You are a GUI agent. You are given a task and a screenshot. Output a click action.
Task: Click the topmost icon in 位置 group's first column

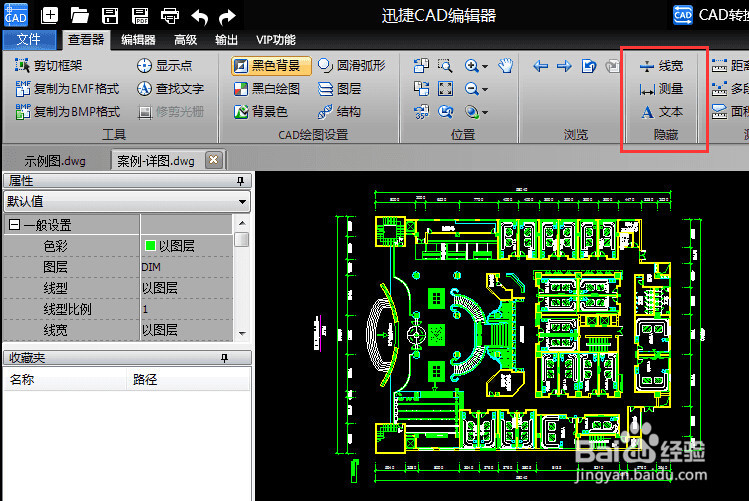[x=421, y=65]
